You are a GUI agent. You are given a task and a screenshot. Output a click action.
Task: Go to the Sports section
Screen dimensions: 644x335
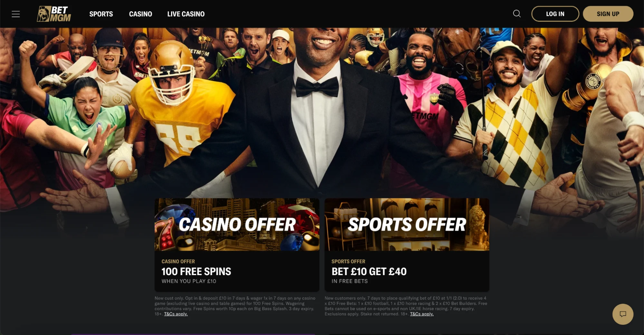coord(101,14)
